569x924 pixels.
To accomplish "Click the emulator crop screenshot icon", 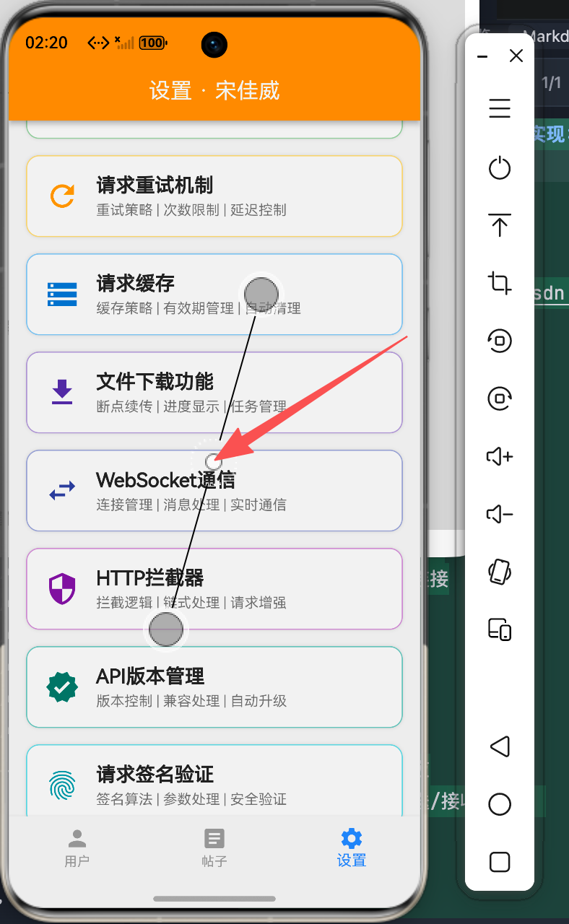I will pos(500,282).
